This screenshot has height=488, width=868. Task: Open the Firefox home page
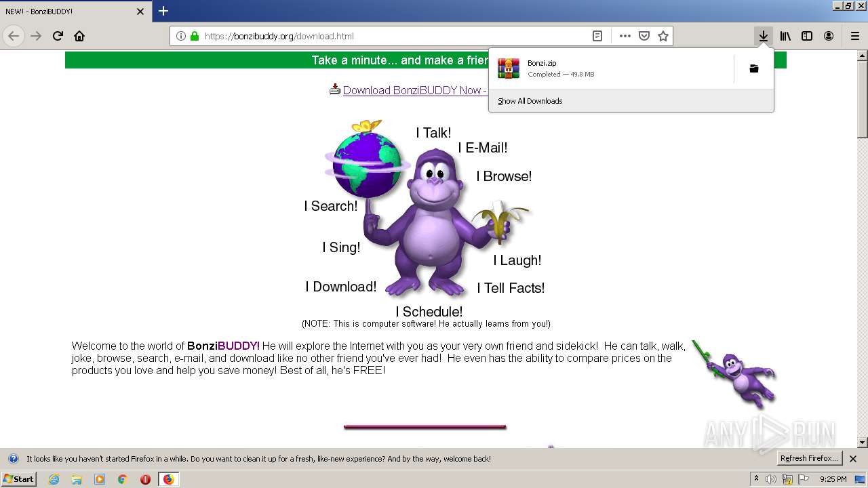79,36
